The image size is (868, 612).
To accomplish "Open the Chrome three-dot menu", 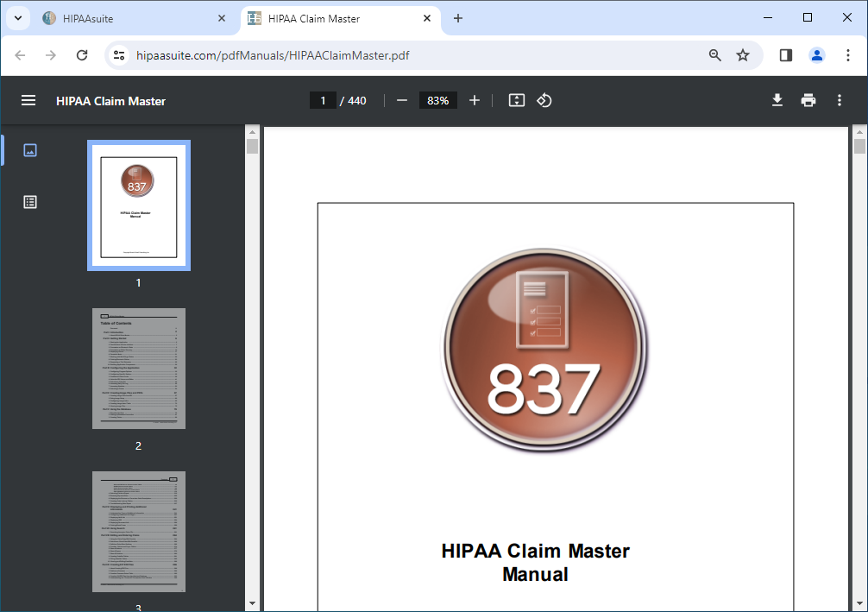I will click(847, 55).
